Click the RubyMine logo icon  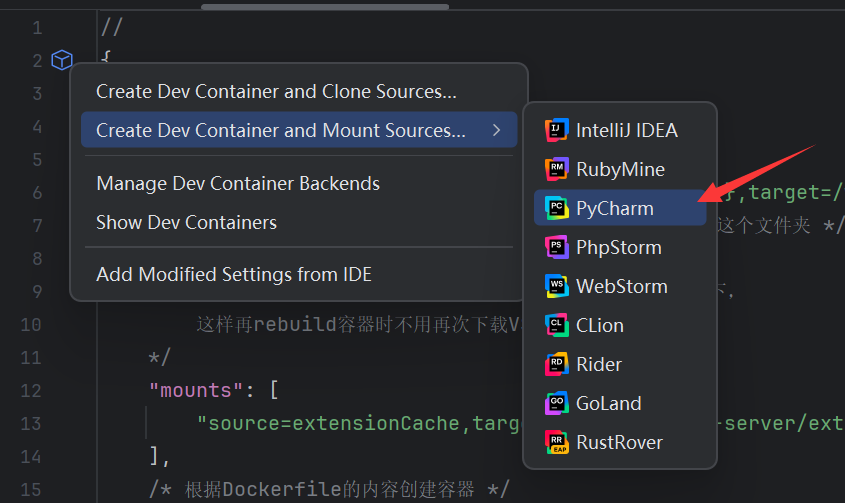coord(557,169)
